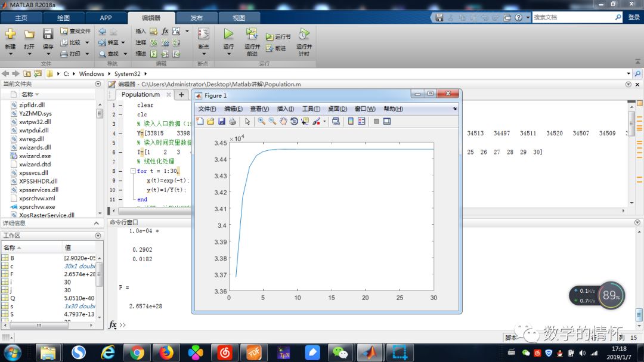Click the 新建 (New) plus icon

point(10,34)
